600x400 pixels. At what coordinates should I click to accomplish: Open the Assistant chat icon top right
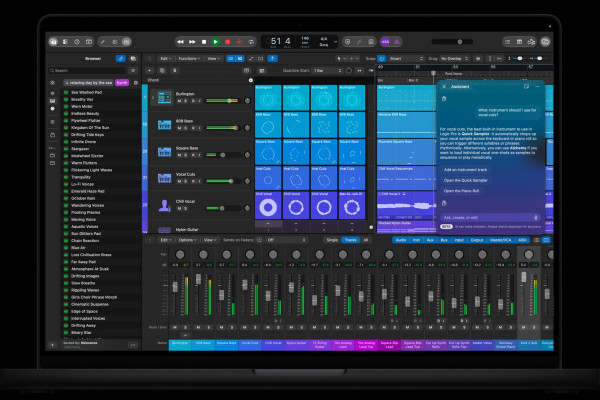point(545,42)
